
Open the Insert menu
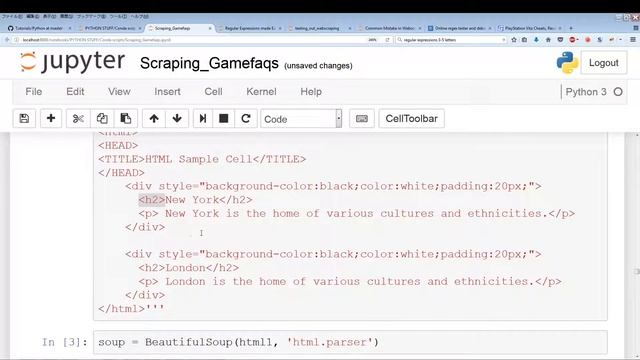pyautogui.click(x=167, y=91)
